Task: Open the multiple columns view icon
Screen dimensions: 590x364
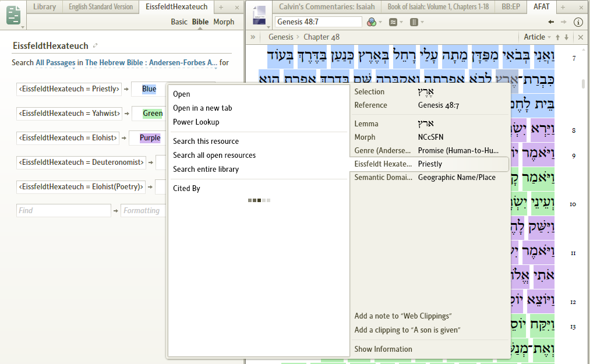Action: tap(414, 22)
